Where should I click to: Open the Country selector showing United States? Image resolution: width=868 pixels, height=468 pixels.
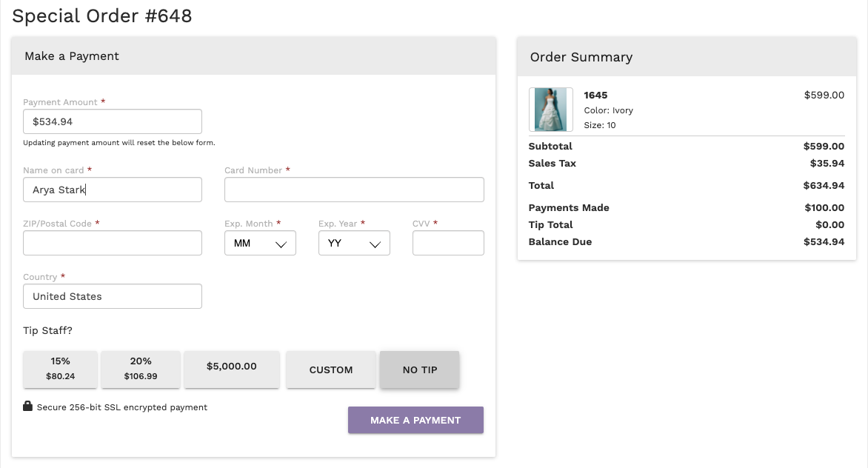113,296
